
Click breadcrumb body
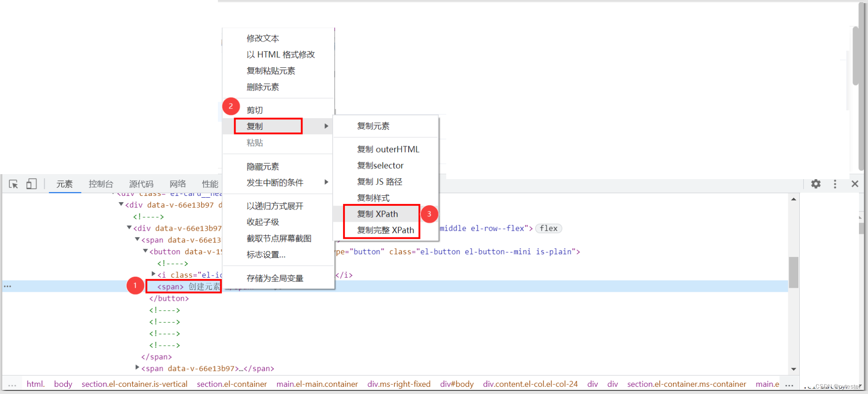(x=63, y=384)
